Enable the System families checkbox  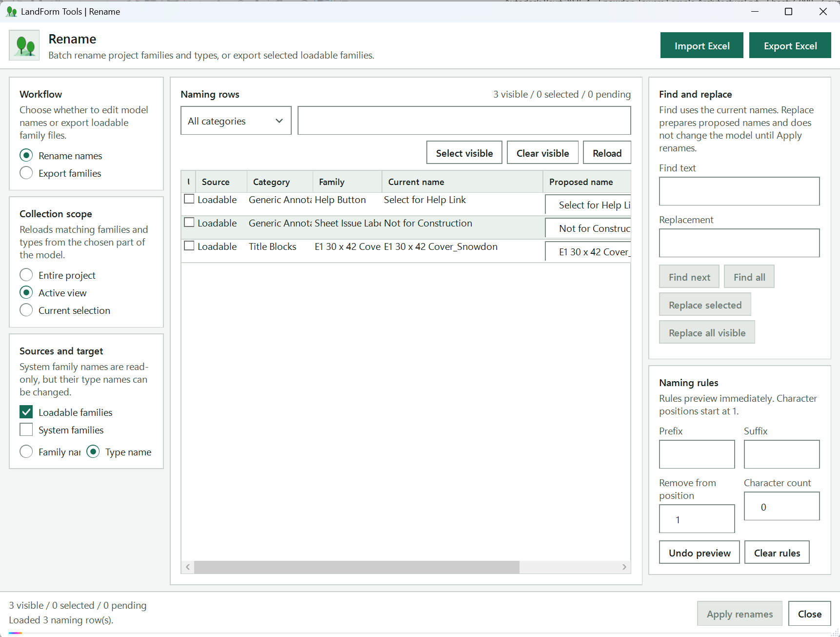[x=26, y=430]
